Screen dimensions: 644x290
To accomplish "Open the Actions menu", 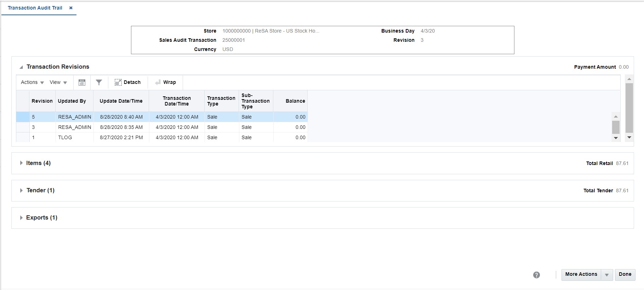I will click(32, 82).
